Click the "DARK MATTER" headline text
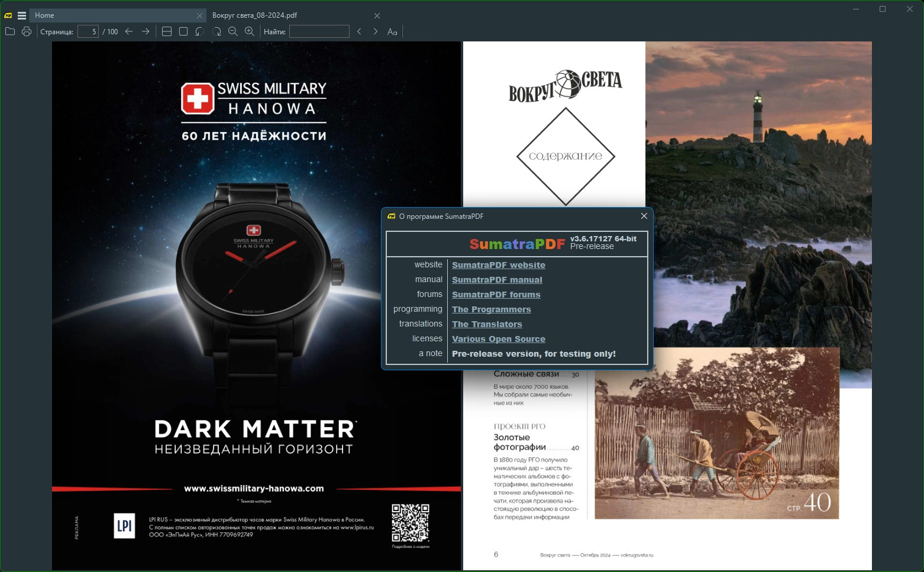924x572 pixels. point(255,429)
